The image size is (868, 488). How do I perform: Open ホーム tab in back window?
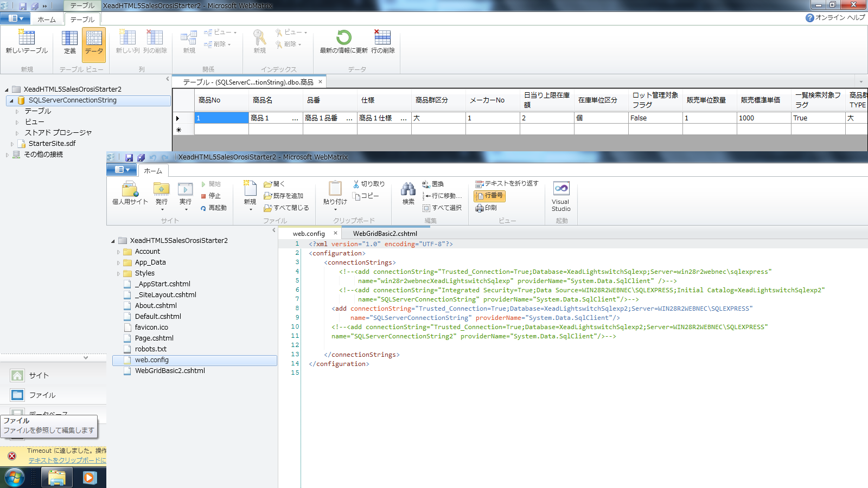click(x=47, y=19)
